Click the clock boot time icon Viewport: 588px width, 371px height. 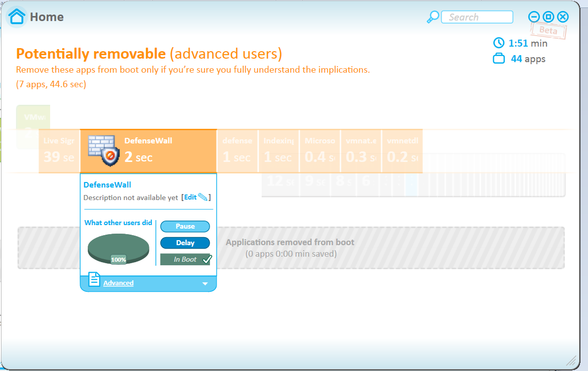[x=499, y=43]
